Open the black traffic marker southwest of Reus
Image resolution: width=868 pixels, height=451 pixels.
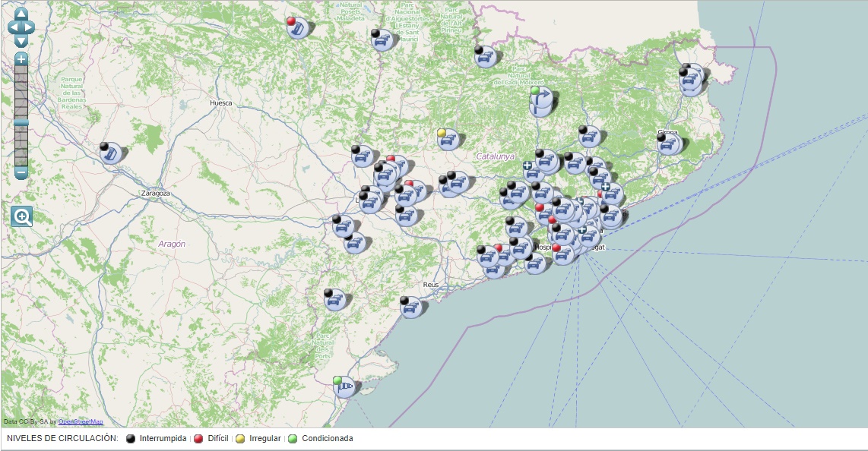coord(411,307)
